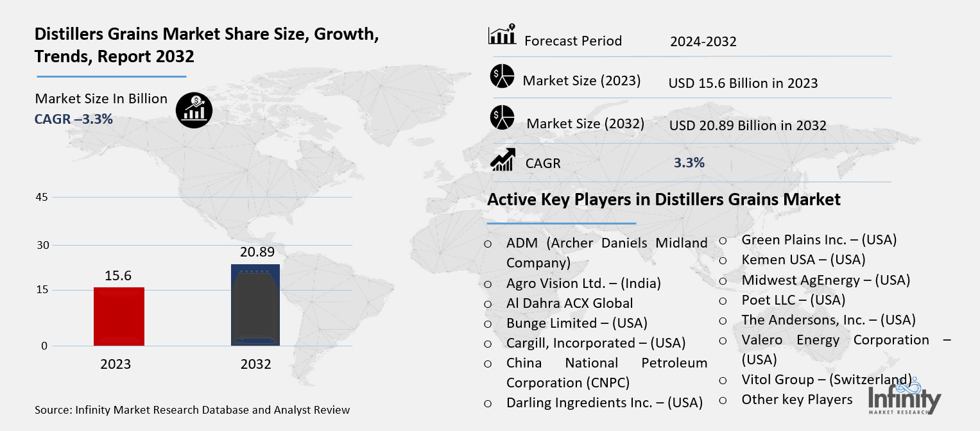Click the pie icon beside Market Size (2032)

[x=502, y=118]
